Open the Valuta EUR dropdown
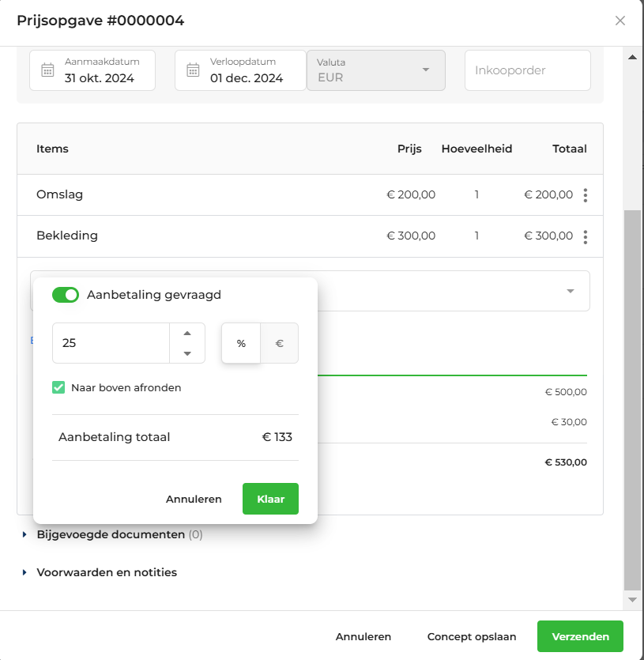 pyautogui.click(x=376, y=70)
